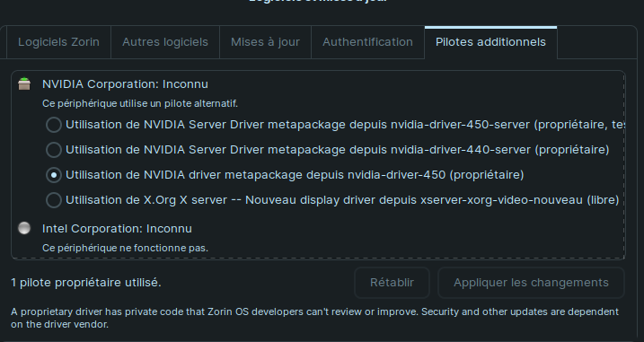The height and width of the screenshot is (342, 644).
Task: Open the Authentification tab
Action: (x=367, y=42)
